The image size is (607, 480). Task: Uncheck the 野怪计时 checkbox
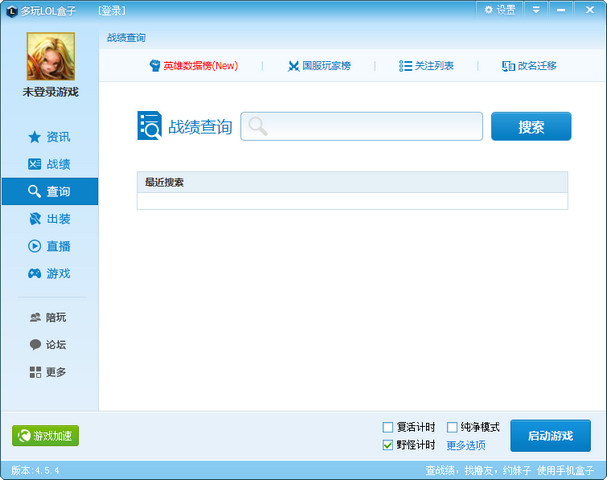coord(388,445)
